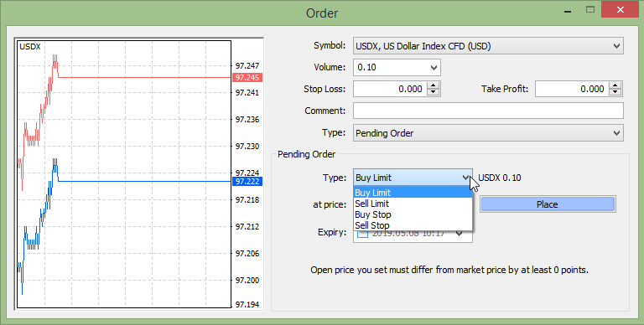644x325 pixels.
Task: Place the pending order
Action: 548,204
